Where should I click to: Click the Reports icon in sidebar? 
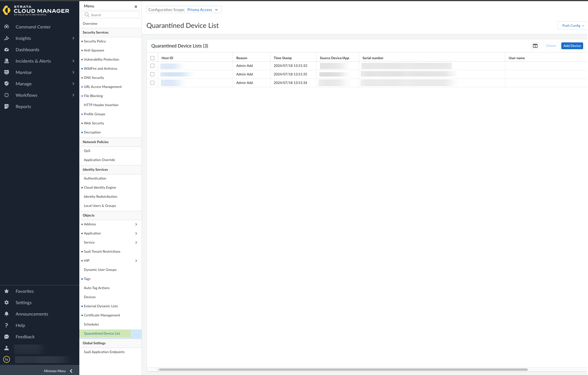[x=7, y=106]
